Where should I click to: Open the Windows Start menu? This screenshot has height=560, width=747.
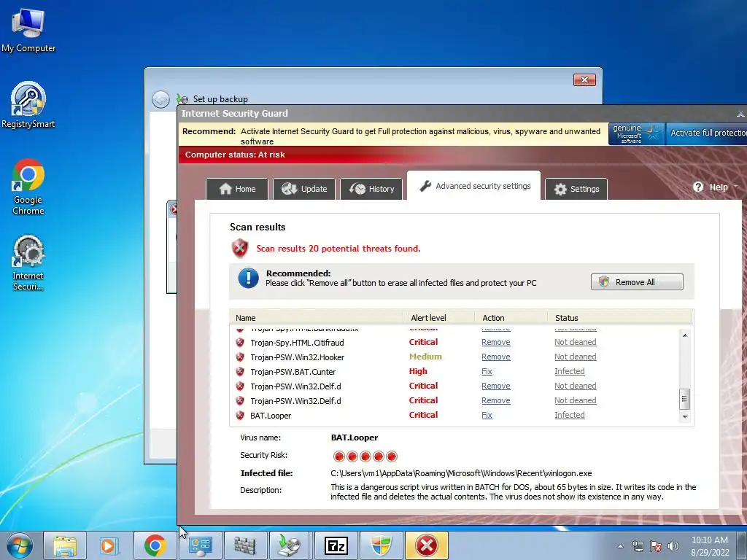19,545
